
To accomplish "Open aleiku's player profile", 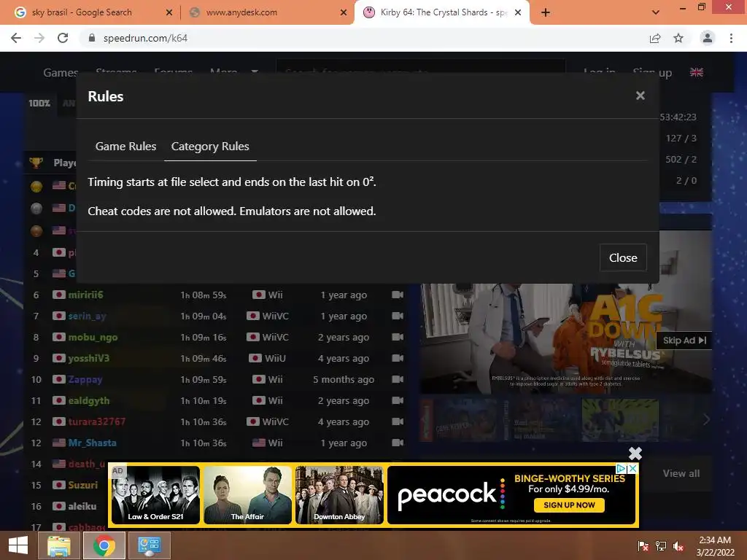I will 82,506.
